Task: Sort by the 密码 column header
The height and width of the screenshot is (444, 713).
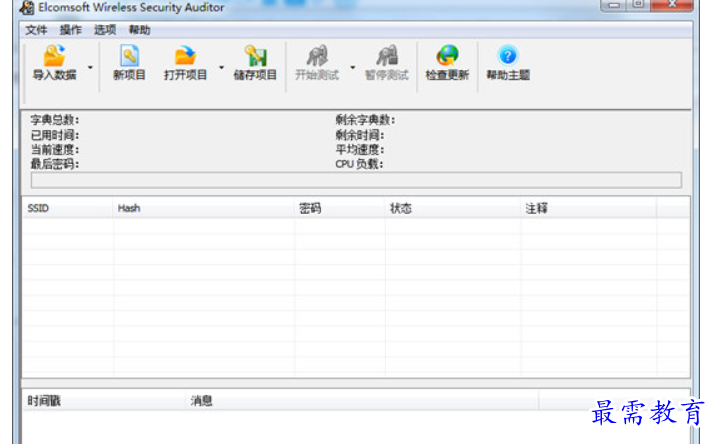Action: pyautogui.click(x=340, y=208)
